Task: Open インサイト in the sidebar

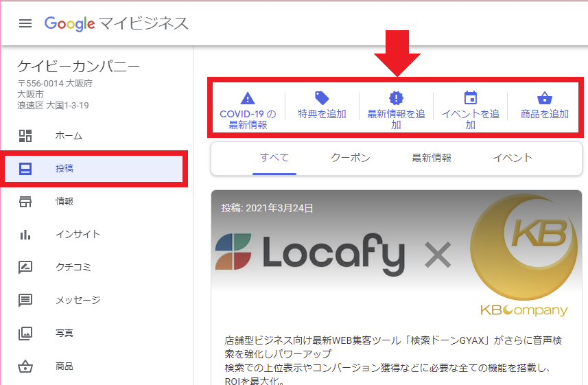Action: pos(78,235)
